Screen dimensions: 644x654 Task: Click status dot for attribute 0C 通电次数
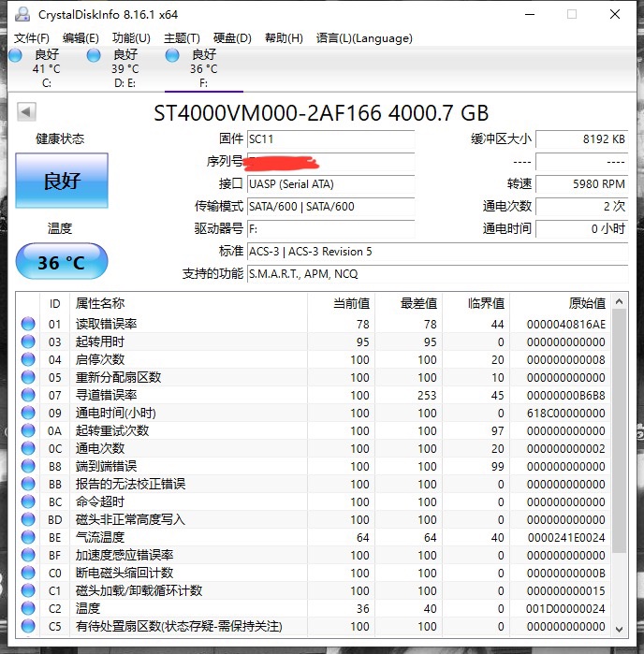point(28,448)
